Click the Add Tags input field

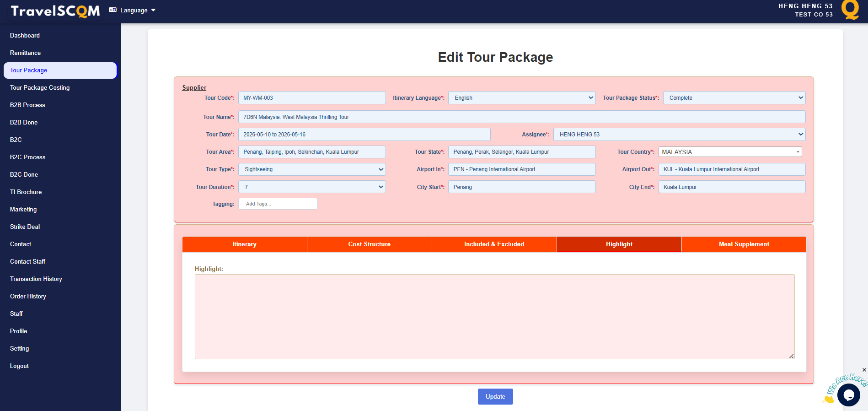click(x=278, y=204)
